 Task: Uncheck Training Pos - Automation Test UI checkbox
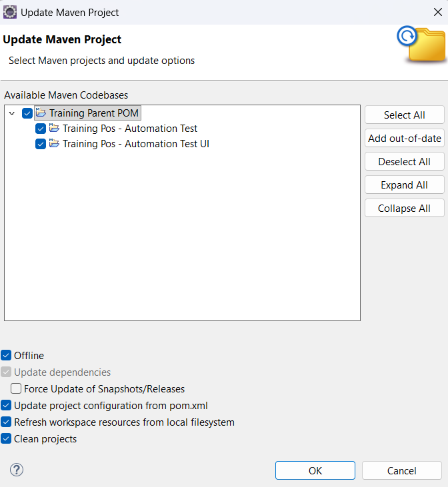[41, 144]
